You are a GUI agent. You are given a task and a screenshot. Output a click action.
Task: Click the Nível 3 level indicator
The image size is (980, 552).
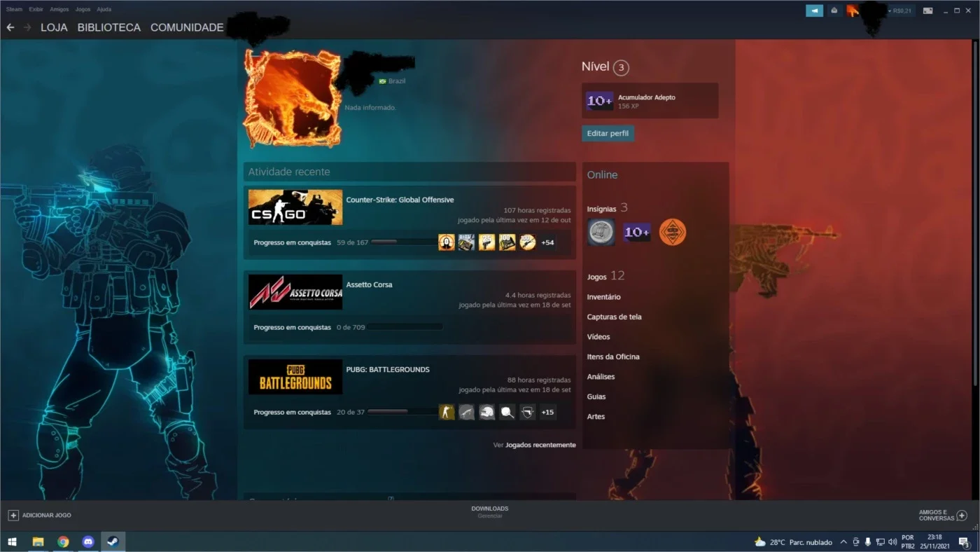click(x=605, y=67)
